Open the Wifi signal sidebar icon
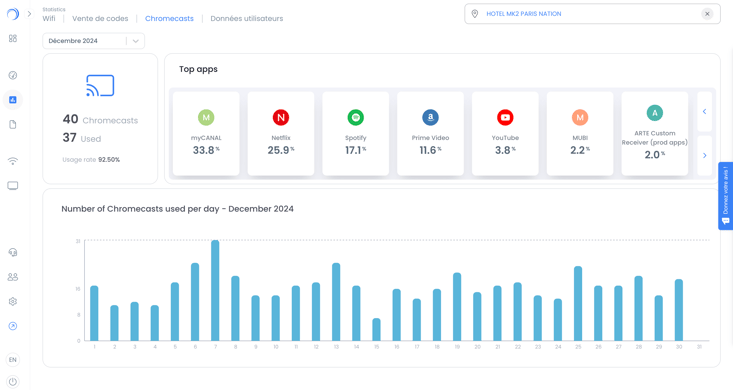Screen dimensions: 733x390 [13, 161]
